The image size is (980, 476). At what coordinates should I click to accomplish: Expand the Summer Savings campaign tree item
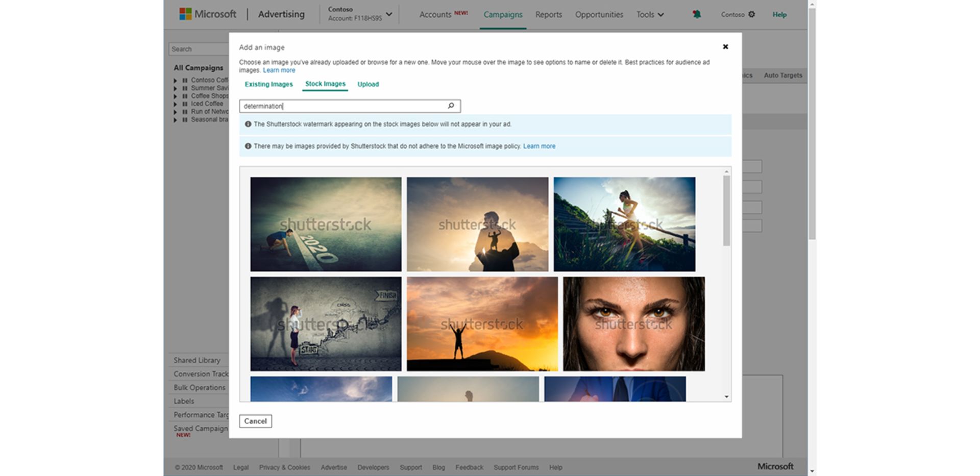(176, 88)
